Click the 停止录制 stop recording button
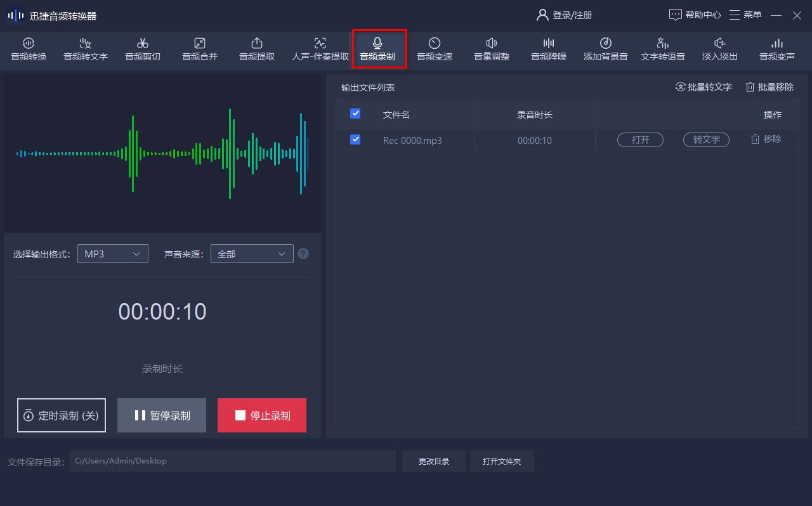This screenshot has height=506, width=812. click(261, 415)
